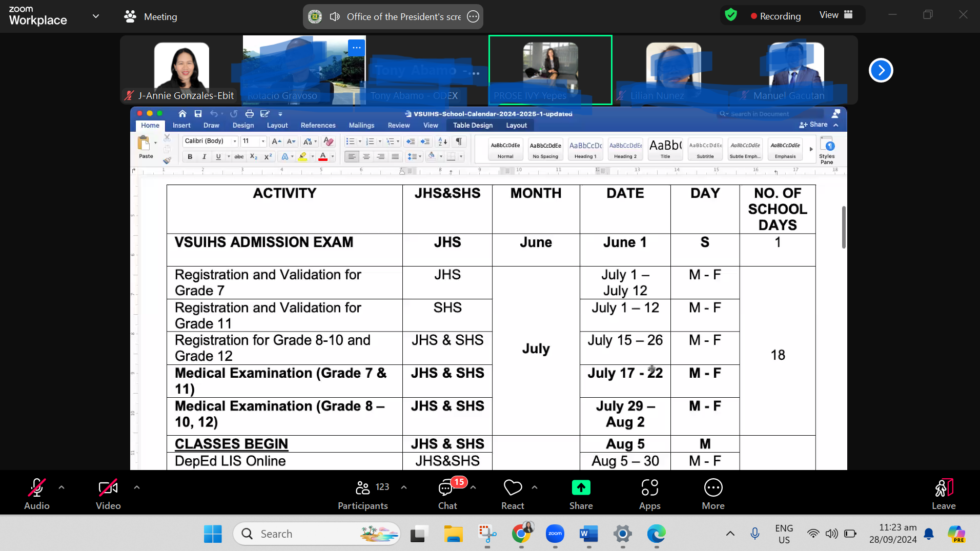Click the Recording indicator

click(775, 16)
